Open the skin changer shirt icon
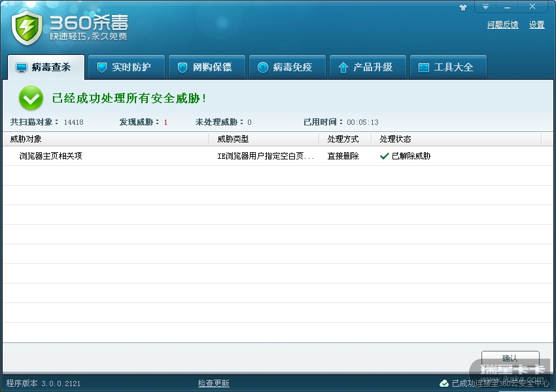Screen dimensions: 556x392 coord(463,7)
